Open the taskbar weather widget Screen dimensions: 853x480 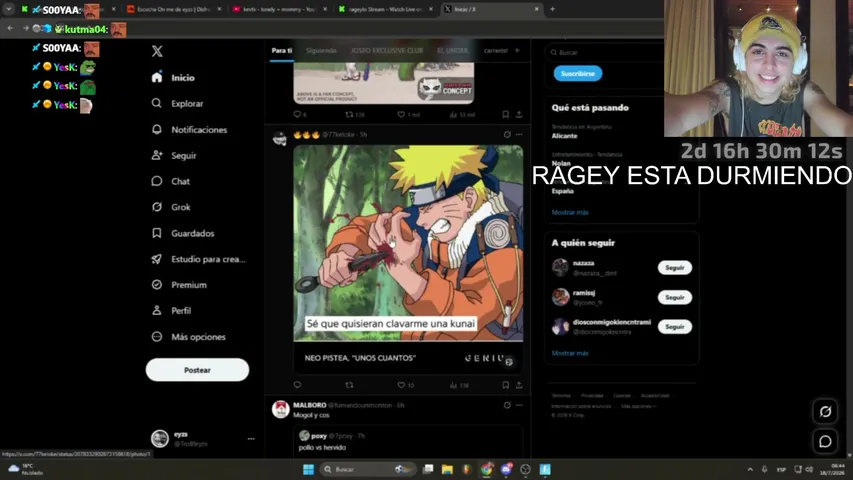click(x=25, y=469)
